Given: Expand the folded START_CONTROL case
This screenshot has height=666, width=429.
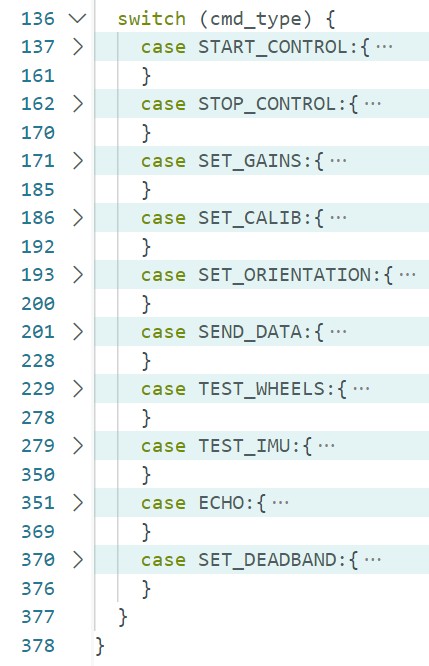Looking at the screenshot, I should coord(78,47).
